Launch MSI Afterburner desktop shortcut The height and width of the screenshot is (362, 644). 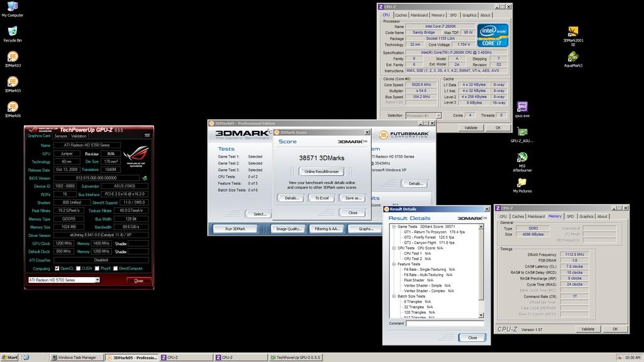522,162
